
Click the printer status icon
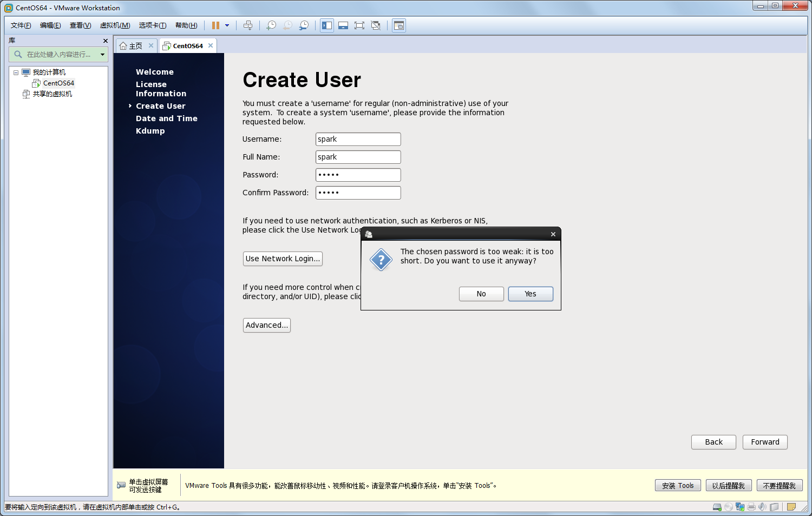751,507
